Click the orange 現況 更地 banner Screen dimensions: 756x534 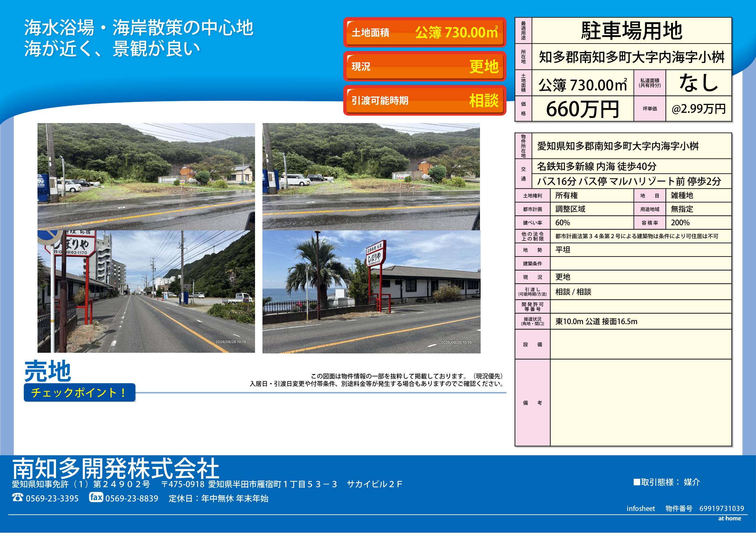pos(425,67)
